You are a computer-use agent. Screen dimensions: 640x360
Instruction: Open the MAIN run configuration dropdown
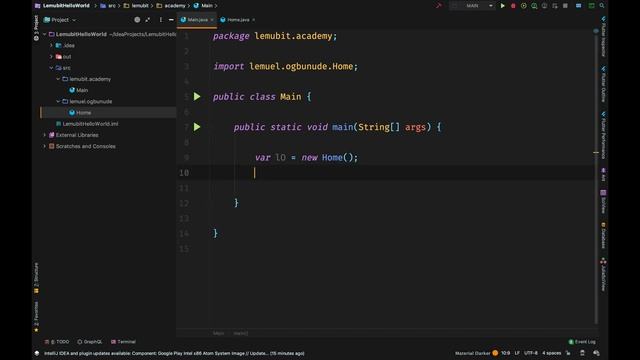tap(473, 6)
